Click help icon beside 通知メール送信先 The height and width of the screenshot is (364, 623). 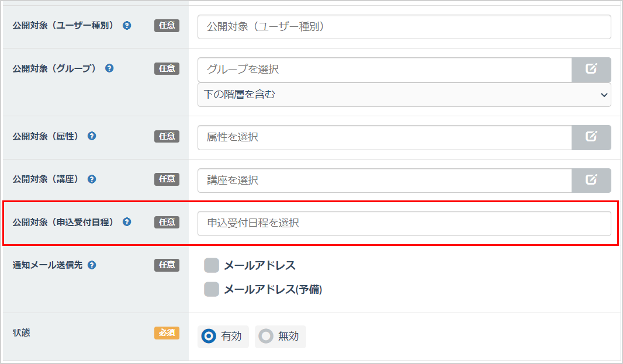[x=92, y=265]
